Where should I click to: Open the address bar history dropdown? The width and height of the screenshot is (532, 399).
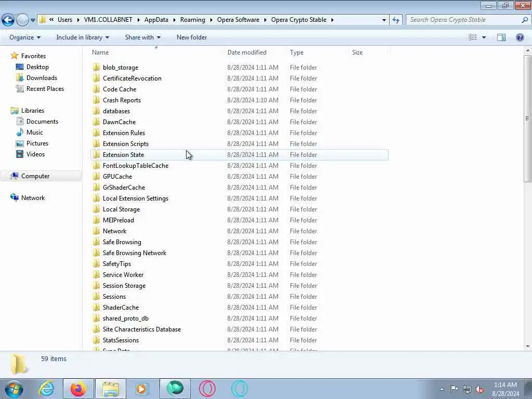[x=384, y=20]
